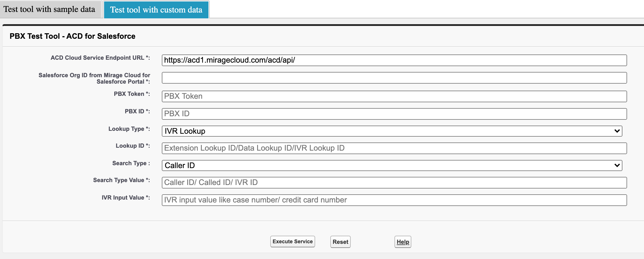Open the Search Type dropdown
Screen dimensions: 644x259
[x=392, y=165]
